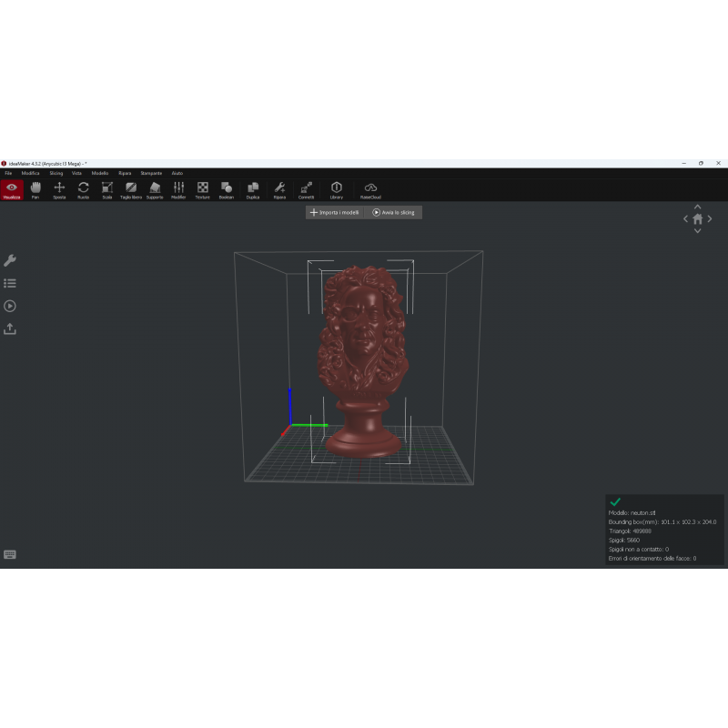Open printer settings via sidebar wrench icon
The image size is (728, 728).
point(11,261)
